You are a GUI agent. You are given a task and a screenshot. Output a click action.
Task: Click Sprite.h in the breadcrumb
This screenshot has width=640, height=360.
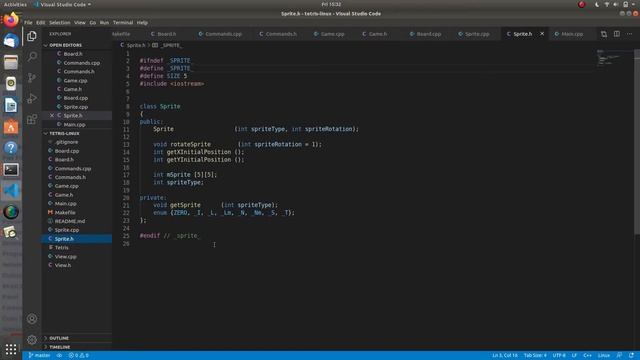pyautogui.click(x=136, y=45)
